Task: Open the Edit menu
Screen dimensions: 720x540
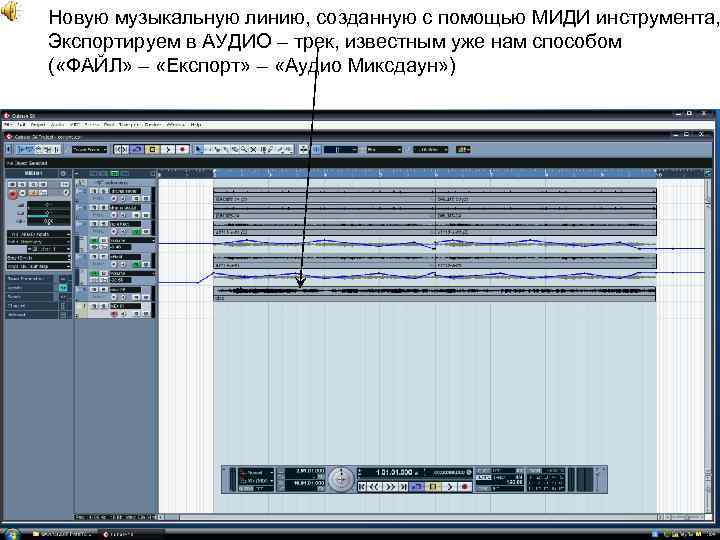Action: click(21, 124)
